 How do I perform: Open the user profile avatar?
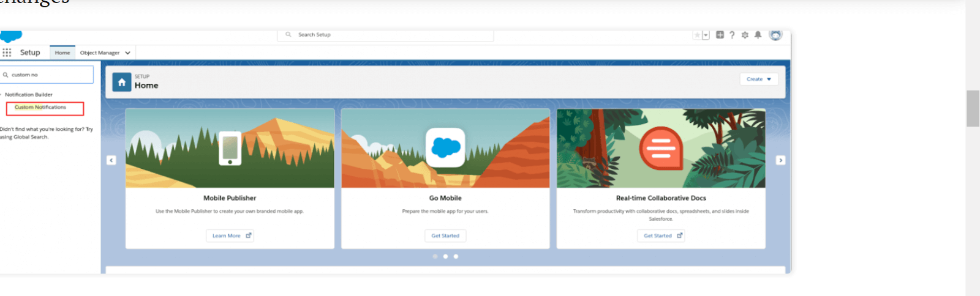click(775, 35)
